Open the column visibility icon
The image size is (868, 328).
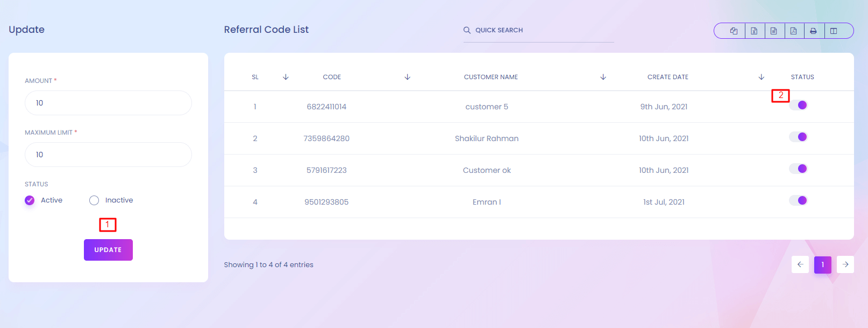(834, 31)
